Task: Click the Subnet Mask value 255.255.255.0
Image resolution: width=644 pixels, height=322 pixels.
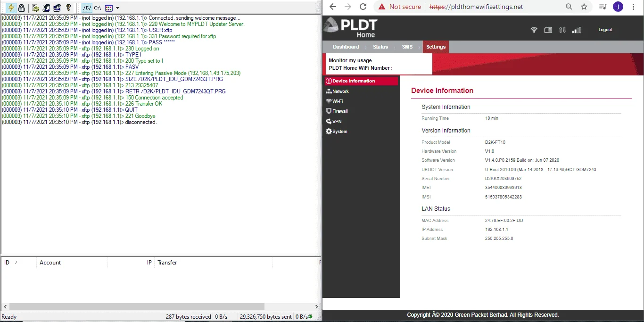Action: coord(499,239)
